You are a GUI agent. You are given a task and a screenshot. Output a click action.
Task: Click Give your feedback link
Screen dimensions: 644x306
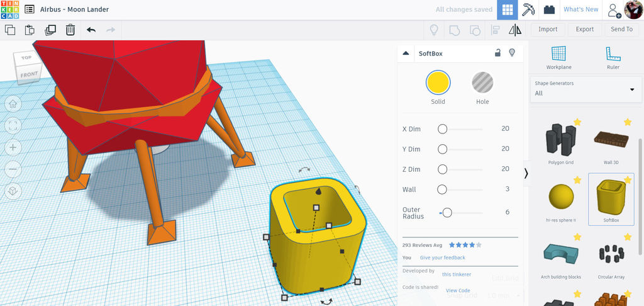442,258
